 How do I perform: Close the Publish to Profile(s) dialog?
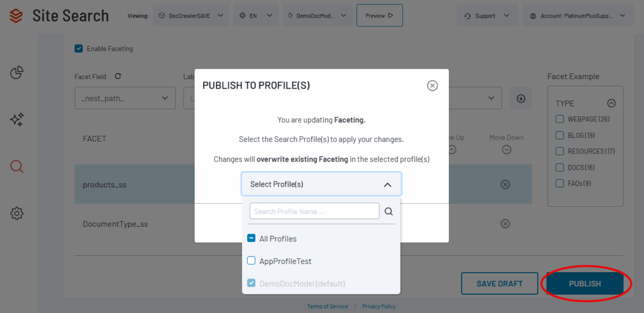coord(432,85)
